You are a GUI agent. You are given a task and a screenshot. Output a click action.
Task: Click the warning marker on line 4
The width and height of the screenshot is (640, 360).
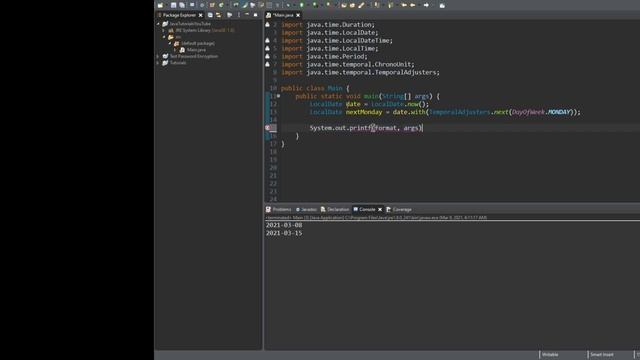coord(268,40)
